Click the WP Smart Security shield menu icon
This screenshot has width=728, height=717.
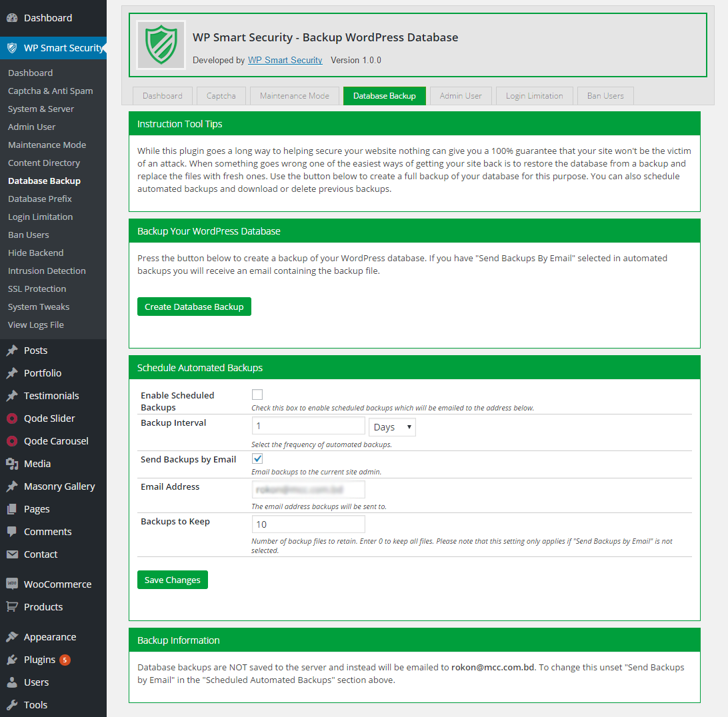tap(12, 48)
